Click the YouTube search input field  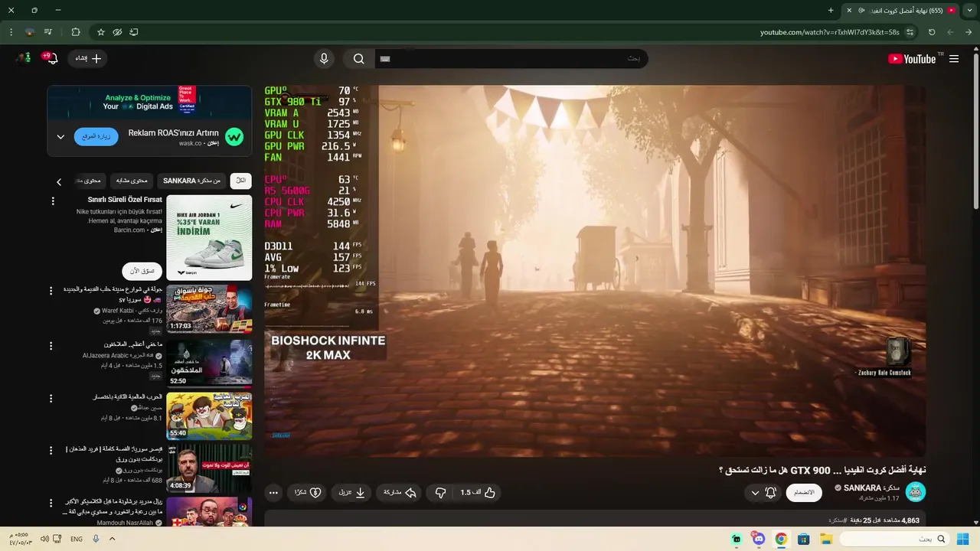click(x=513, y=59)
